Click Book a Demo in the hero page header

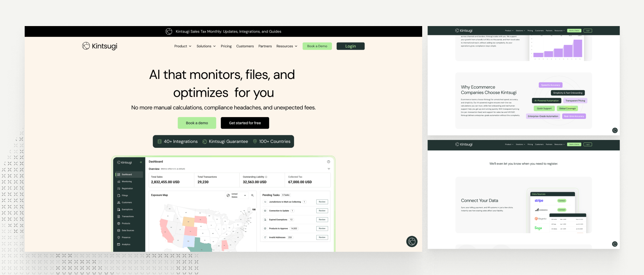(317, 46)
